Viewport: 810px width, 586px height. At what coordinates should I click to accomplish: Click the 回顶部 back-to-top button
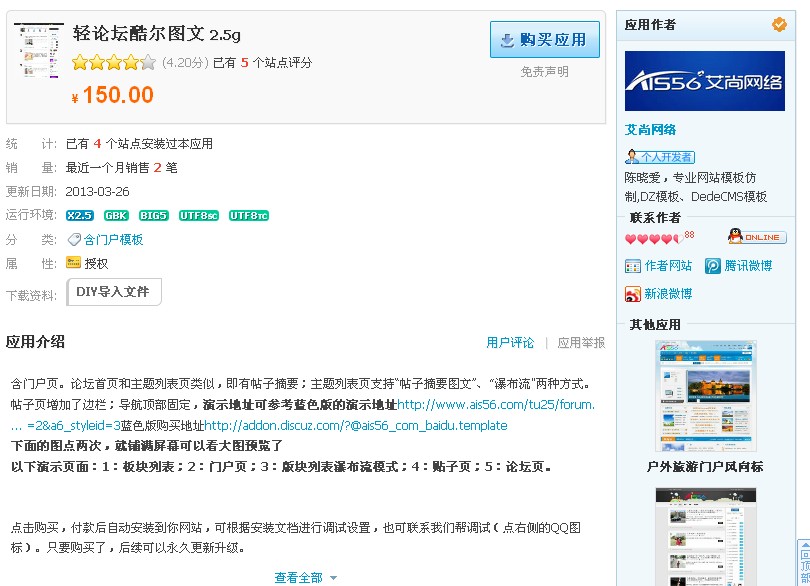(804, 563)
